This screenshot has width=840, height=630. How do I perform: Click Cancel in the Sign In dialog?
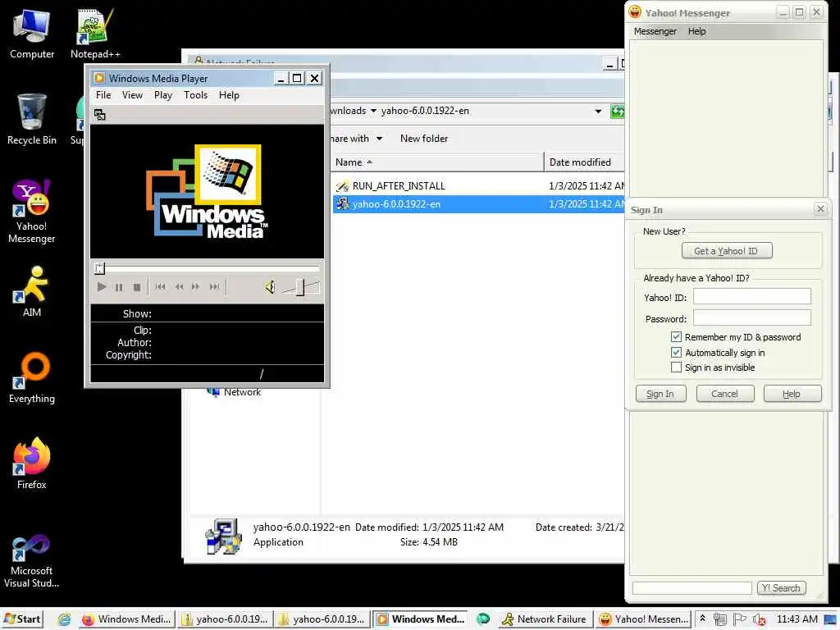click(725, 394)
